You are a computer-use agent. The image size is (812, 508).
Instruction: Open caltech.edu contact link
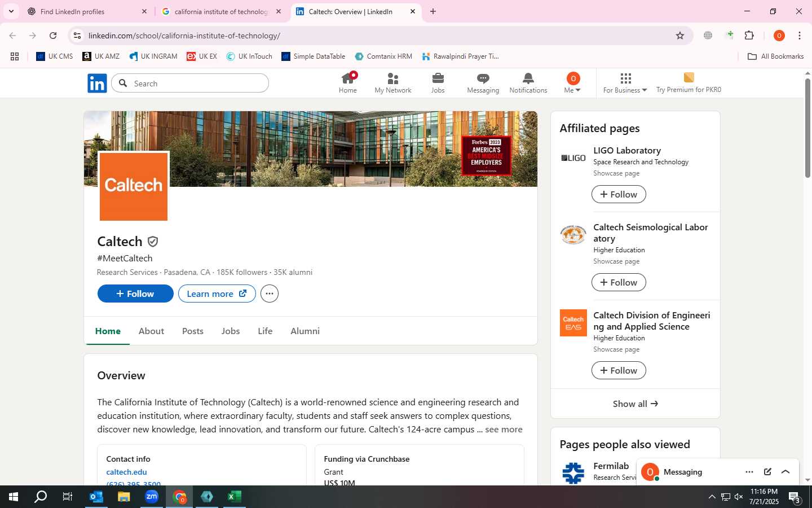(x=126, y=472)
